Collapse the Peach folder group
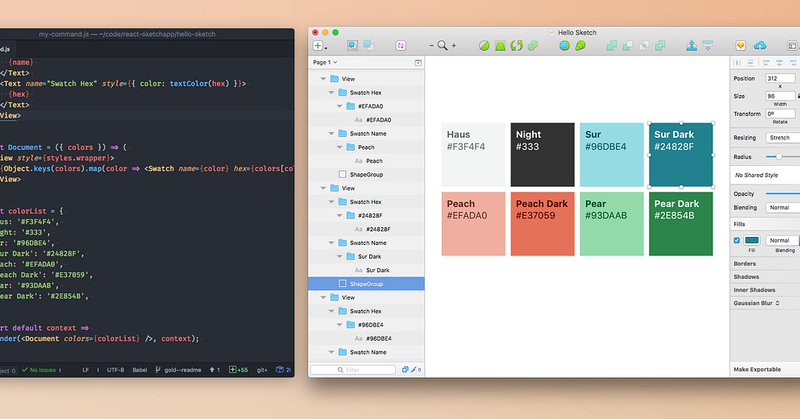This screenshot has height=419, width=800. coord(340,147)
